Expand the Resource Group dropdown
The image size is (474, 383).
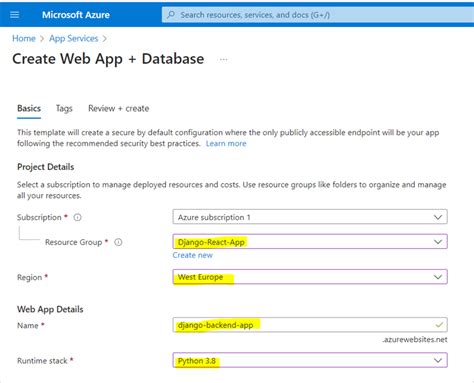click(310, 242)
